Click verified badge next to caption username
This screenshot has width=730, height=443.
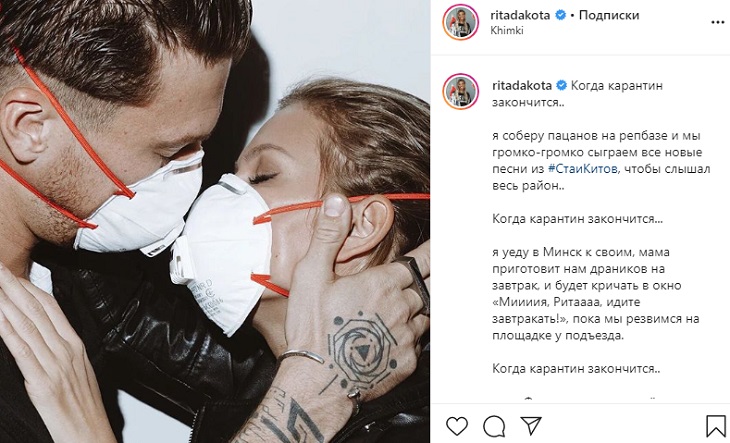(x=561, y=86)
